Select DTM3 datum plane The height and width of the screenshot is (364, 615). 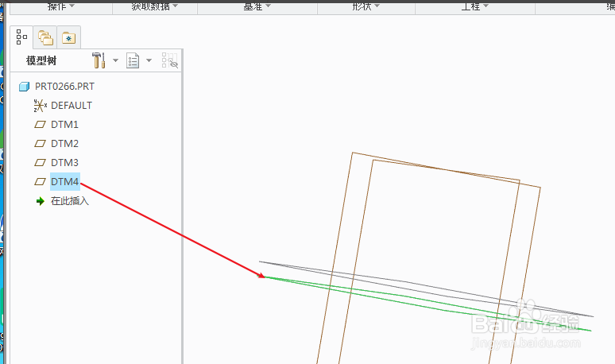(64, 162)
